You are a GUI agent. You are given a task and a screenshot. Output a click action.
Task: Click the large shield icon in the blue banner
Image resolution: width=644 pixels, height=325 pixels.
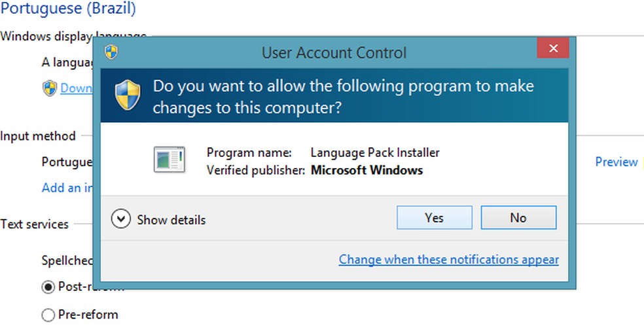click(128, 96)
